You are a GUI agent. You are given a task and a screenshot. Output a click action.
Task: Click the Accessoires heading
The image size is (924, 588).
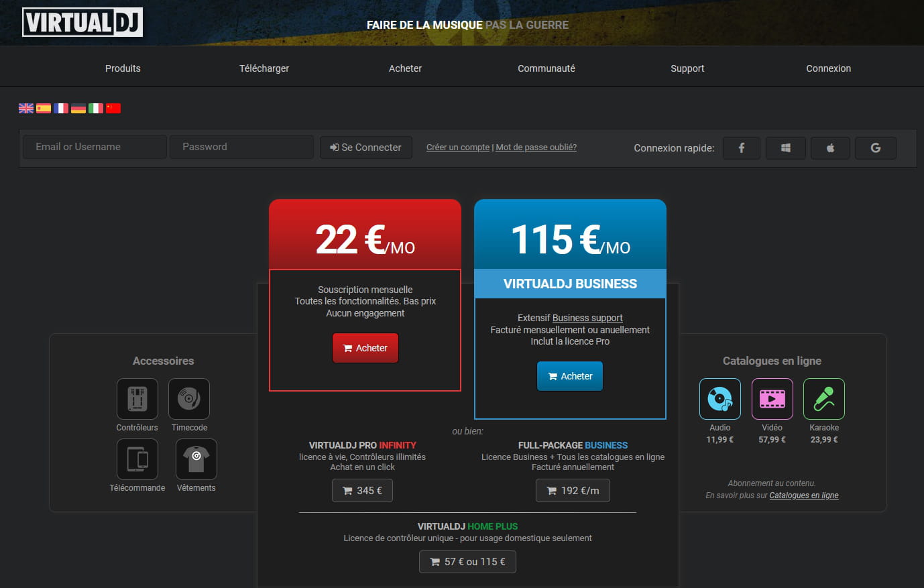164,361
